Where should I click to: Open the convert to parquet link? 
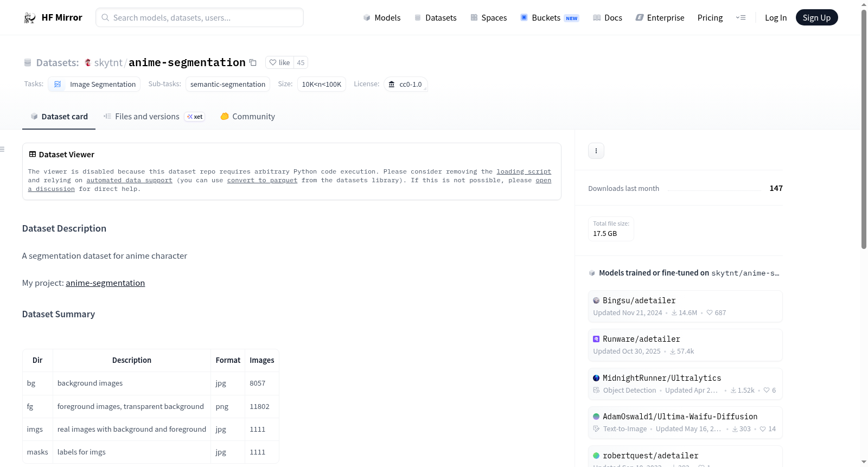pos(263,180)
